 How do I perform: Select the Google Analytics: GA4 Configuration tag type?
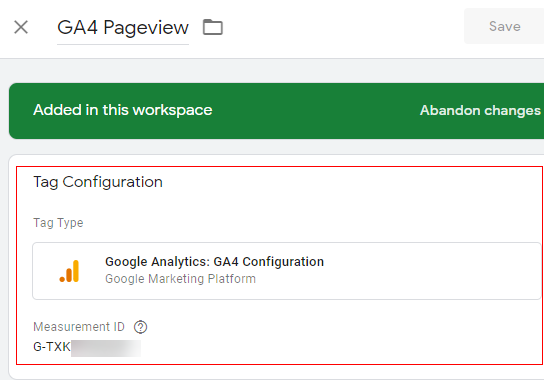pos(287,271)
